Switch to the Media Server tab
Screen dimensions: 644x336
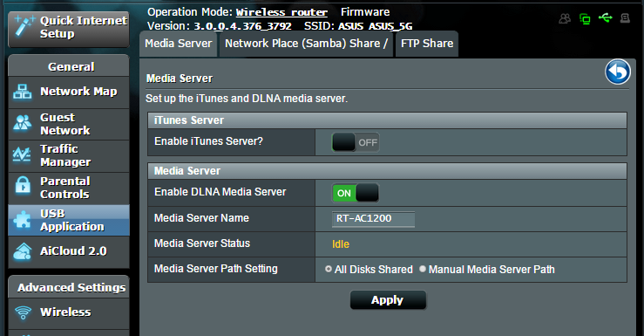click(179, 44)
